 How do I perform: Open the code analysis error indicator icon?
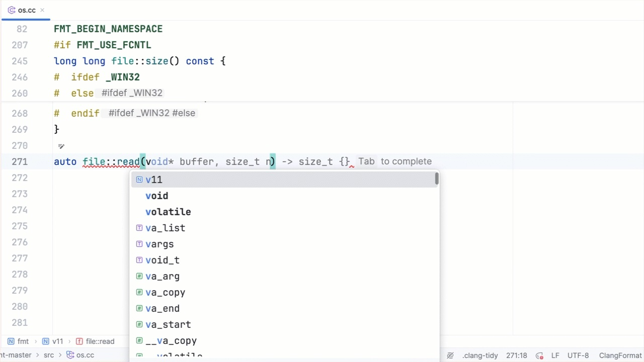[539, 355]
